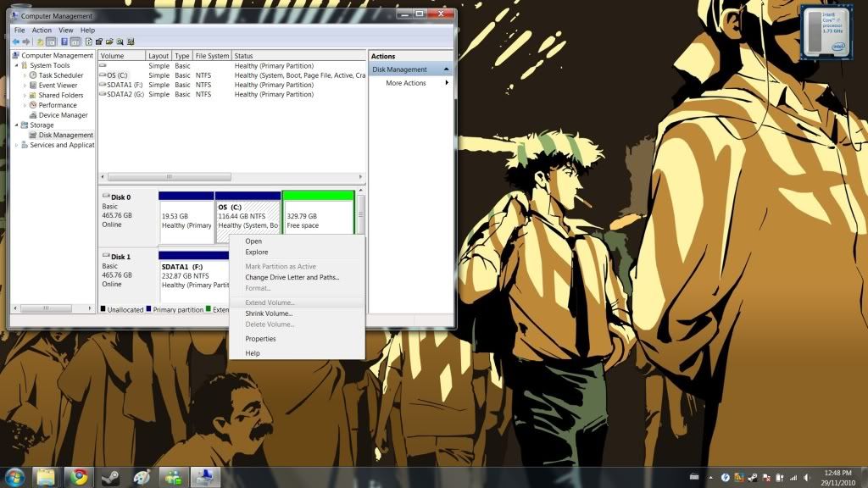Select the 19.53 GB partition block
The width and height of the screenshot is (868, 488).
pyautogui.click(x=186, y=217)
